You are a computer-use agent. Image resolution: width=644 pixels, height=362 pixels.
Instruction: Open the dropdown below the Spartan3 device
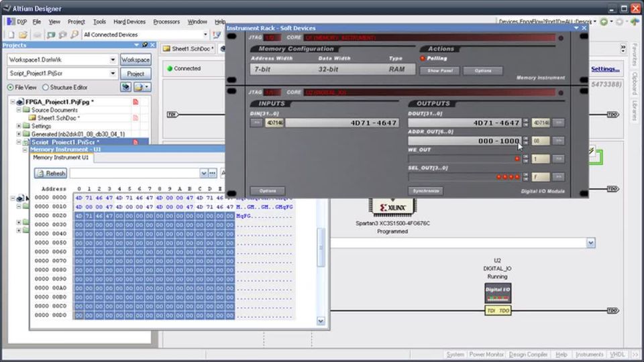point(590,243)
